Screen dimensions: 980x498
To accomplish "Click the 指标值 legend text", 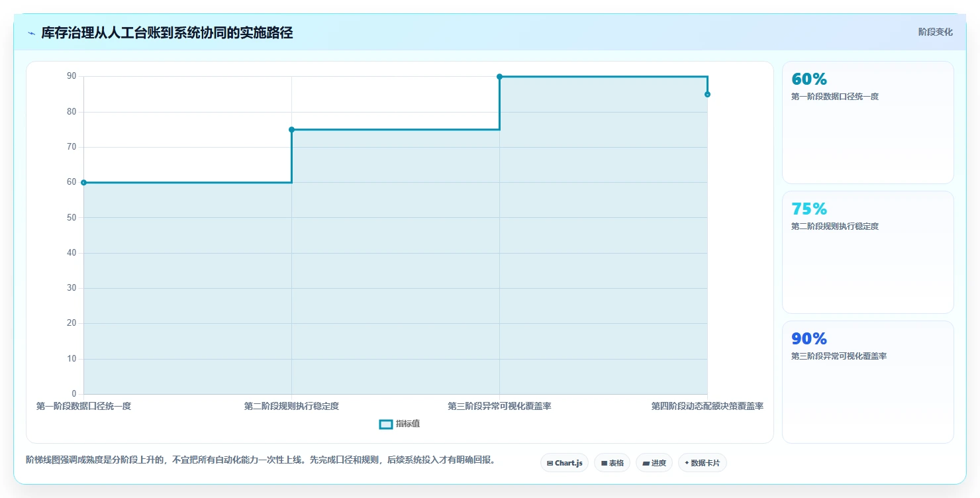I will 408,424.
